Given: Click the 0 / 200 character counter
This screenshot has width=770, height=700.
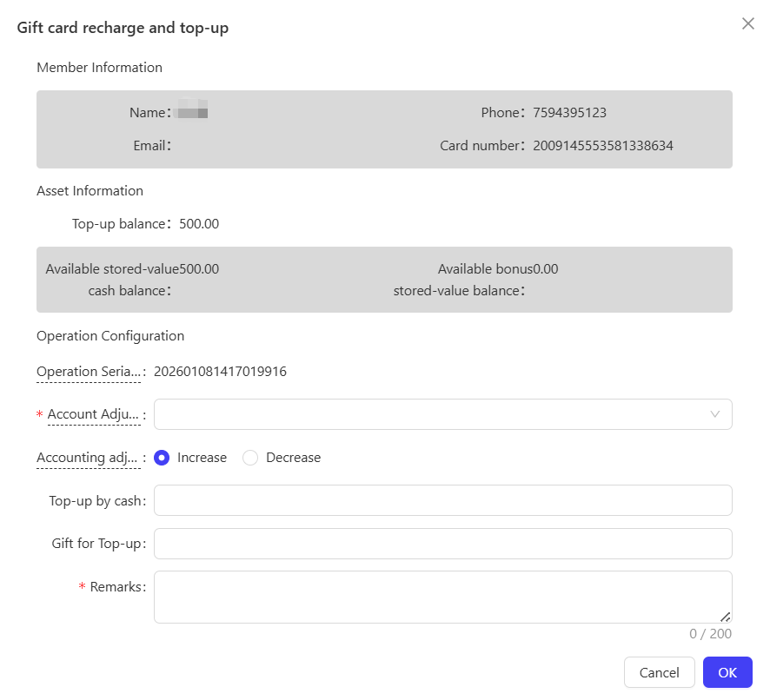Looking at the screenshot, I should tap(710, 634).
